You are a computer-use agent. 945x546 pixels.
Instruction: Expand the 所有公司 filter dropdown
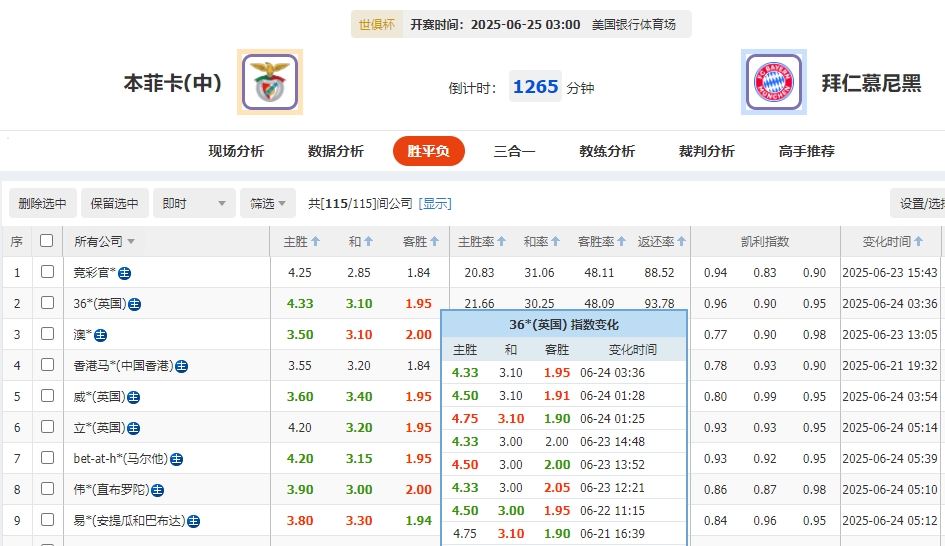pos(130,242)
